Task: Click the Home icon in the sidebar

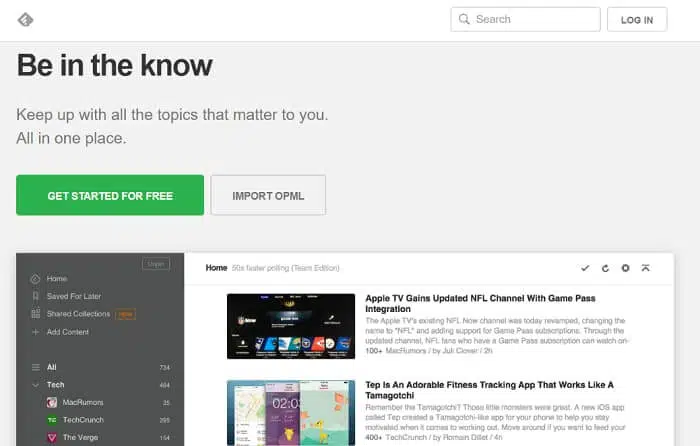Action: (35, 279)
